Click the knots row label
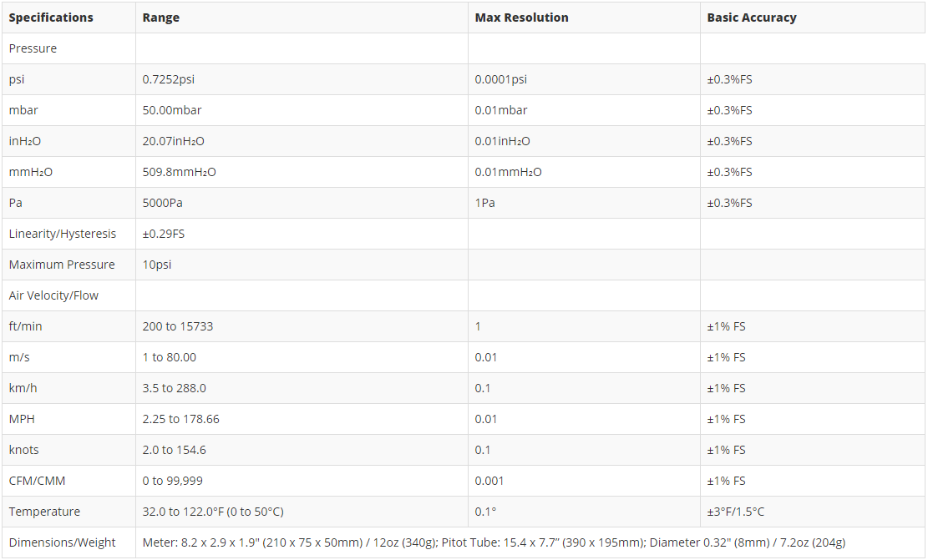928x560 pixels. click(24, 450)
